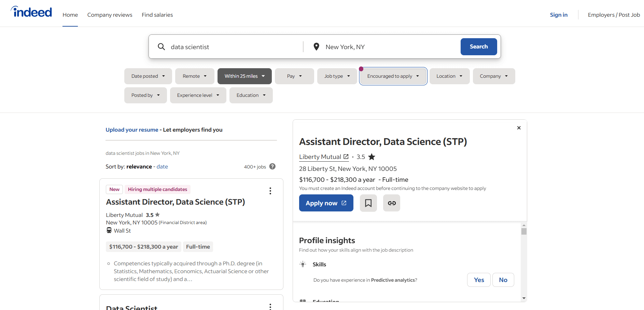The height and width of the screenshot is (310, 644).
Task: Expand the Experience level filter
Action: [x=198, y=95]
